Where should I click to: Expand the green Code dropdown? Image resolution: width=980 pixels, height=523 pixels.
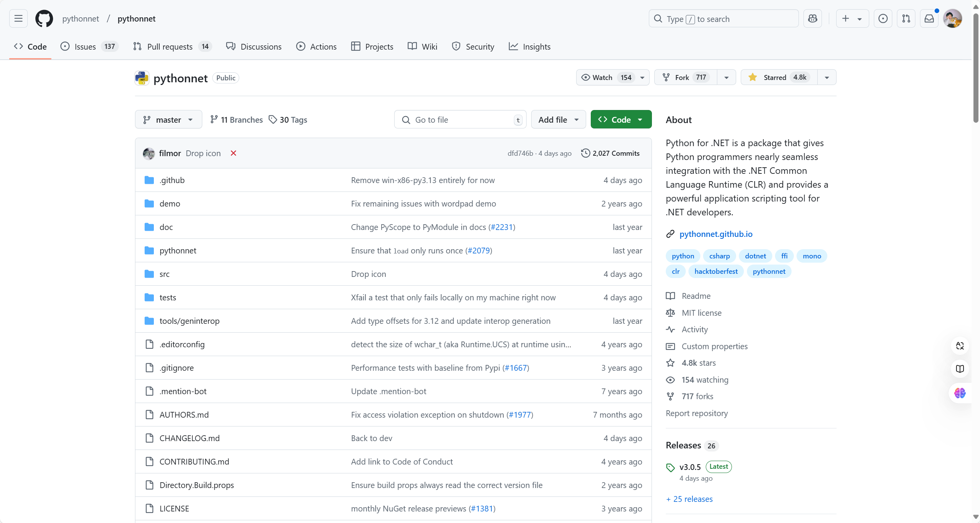click(x=621, y=120)
